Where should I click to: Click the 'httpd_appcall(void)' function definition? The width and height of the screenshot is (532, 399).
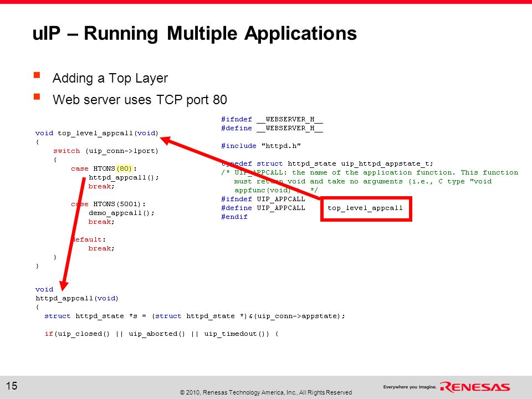(x=77, y=298)
